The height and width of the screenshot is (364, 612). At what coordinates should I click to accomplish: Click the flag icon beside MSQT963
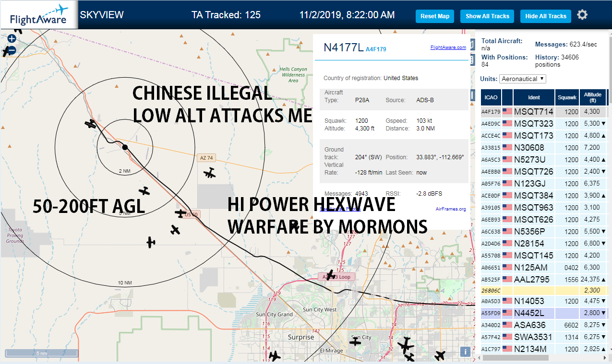click(507, 208)
